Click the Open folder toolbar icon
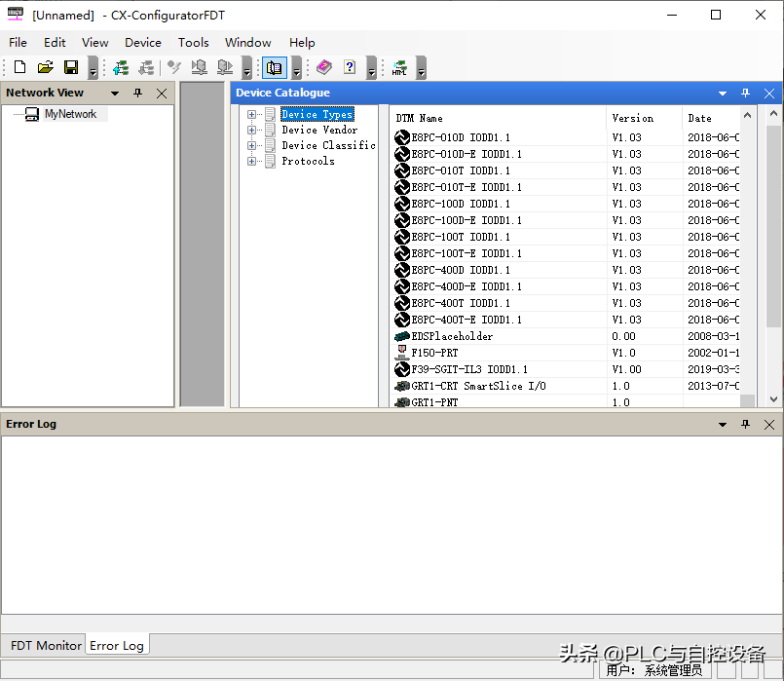The image size is (784, 681). point(45,67)
